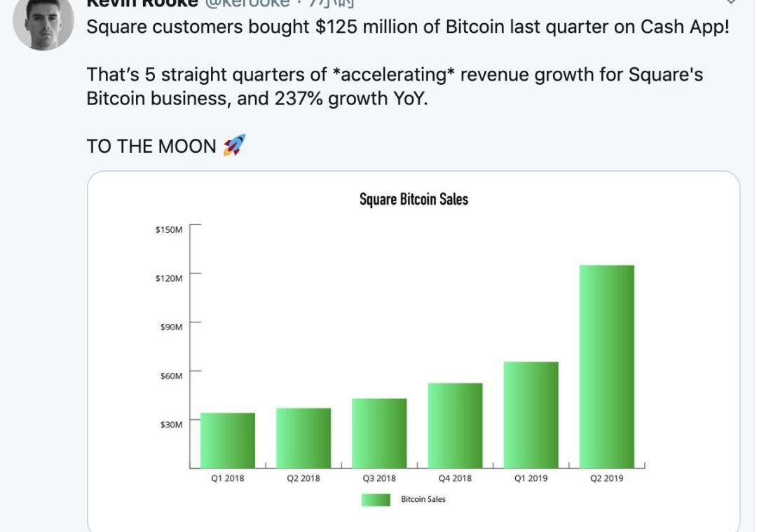
Task: Select the Q1 2018 bar
Action: (228, 440)
